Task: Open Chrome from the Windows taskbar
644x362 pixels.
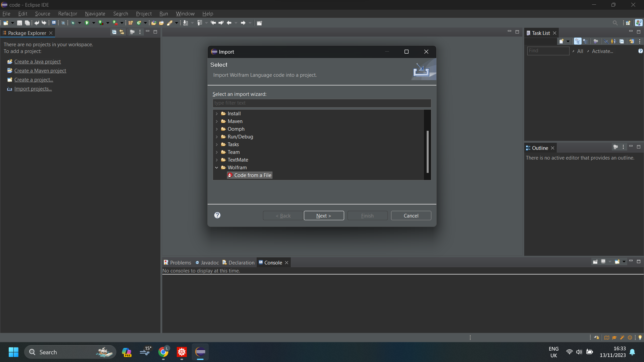Action: [x=163, y=352]
